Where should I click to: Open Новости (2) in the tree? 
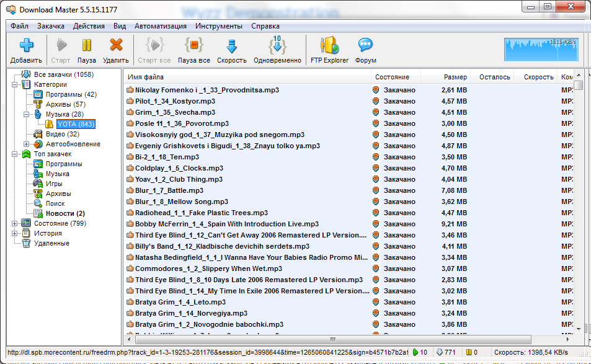pos(65,214)
